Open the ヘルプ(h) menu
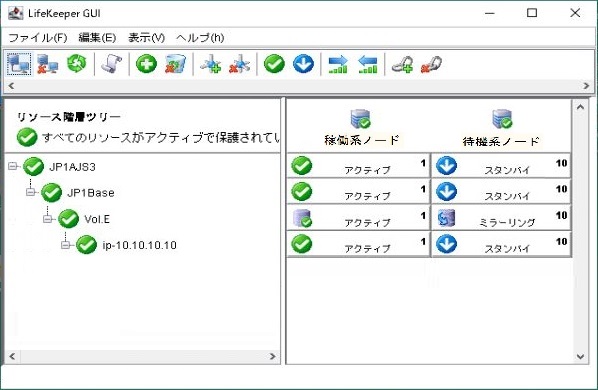 200,37
